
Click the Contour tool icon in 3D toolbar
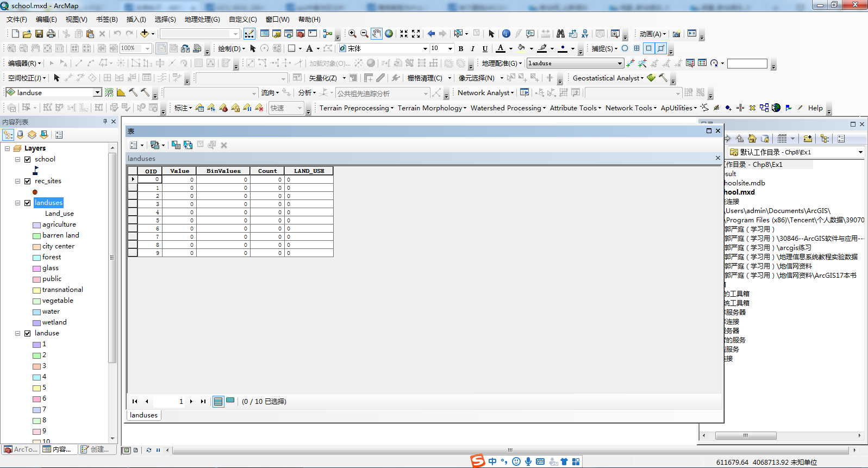tap(109, 93)
